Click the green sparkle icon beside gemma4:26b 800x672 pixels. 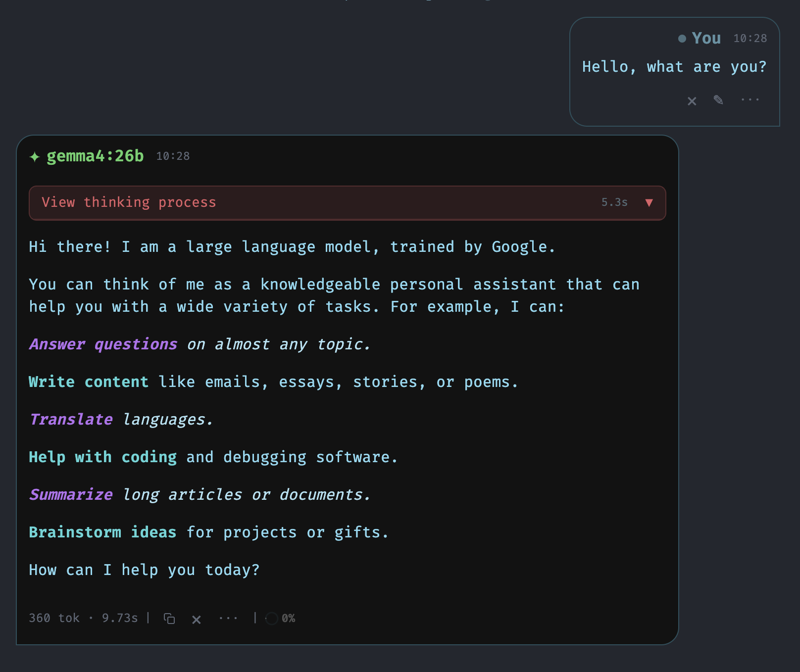[34, 157]
